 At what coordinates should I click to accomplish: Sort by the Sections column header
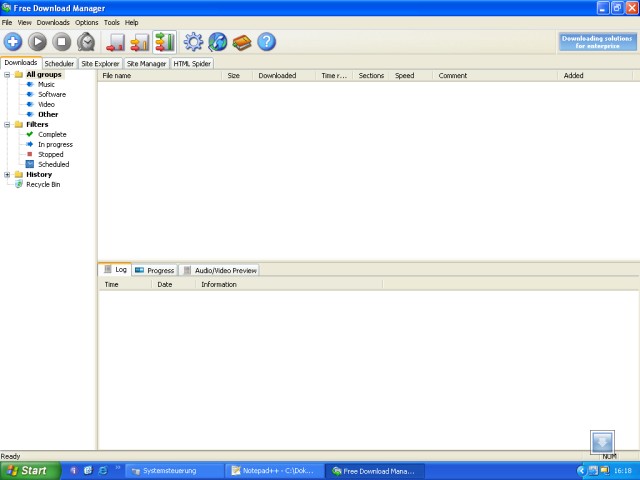(371, 76)
